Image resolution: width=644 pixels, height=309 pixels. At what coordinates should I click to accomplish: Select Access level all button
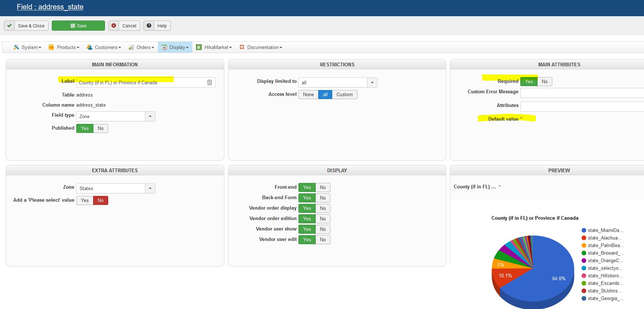click(x=325, y=94)
